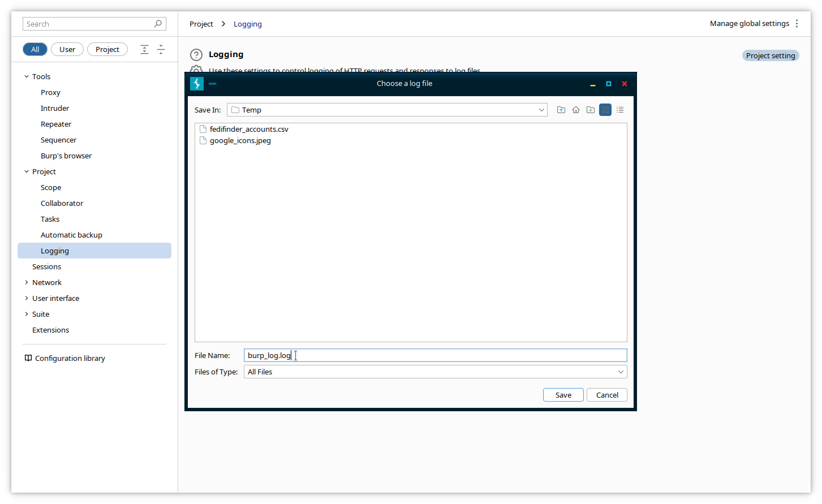Filter settings by Project
The height and width of the screenshot is (504, 822).
[x=107, y=50]
